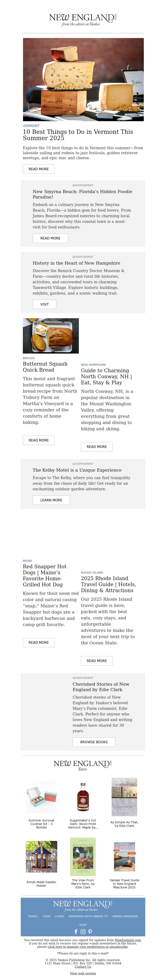Select Weekends with Yankee TV menu item
The height and width of the screenshot is (980, 166).
pos(88,916)
